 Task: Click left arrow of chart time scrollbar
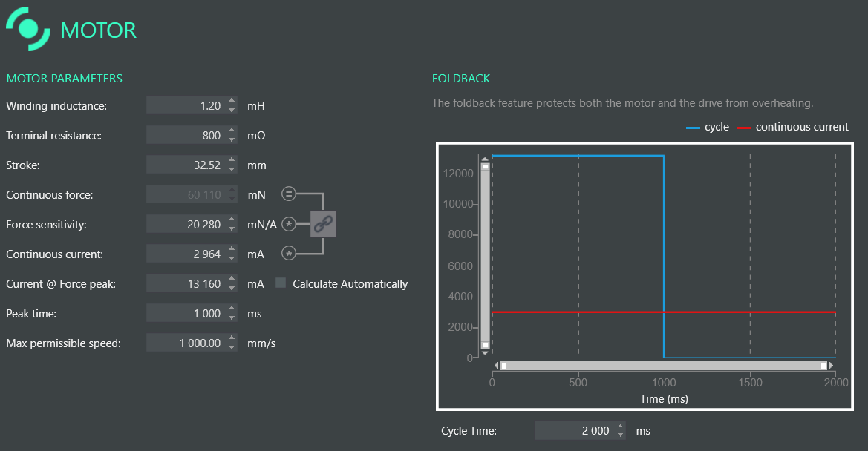tap(497, 366)
